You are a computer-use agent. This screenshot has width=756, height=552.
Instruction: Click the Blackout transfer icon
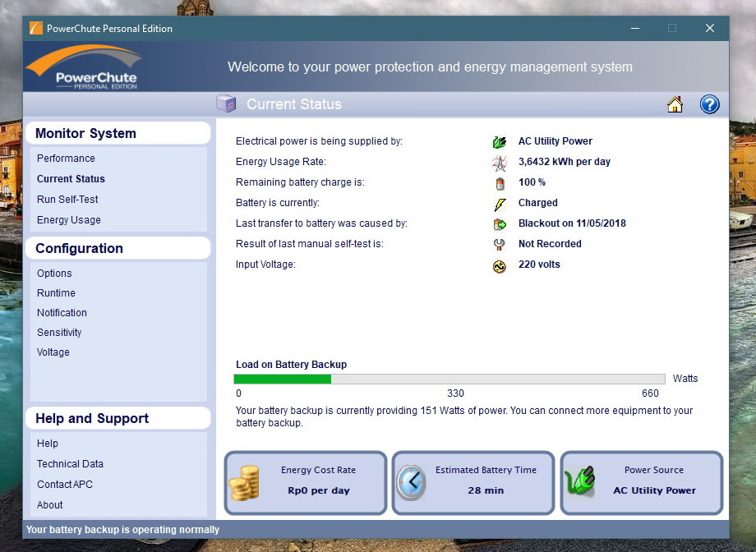click(500, 224)
